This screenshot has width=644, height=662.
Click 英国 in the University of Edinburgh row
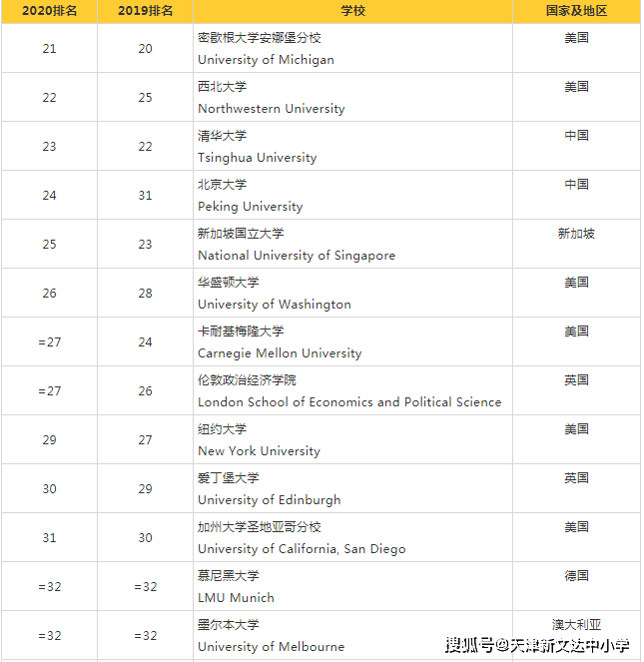point(576,478)
